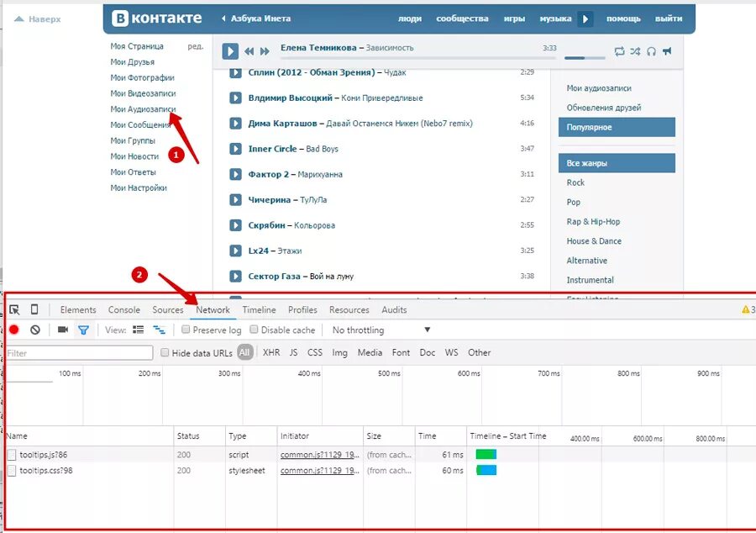Click the capture screenshots camera icon
The image size is (756, 533).
pyautogui.click(x=63, y=330)
